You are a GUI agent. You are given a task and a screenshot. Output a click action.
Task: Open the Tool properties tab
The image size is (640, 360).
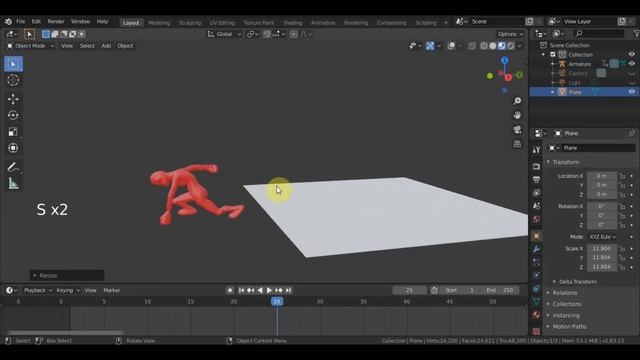536,150
